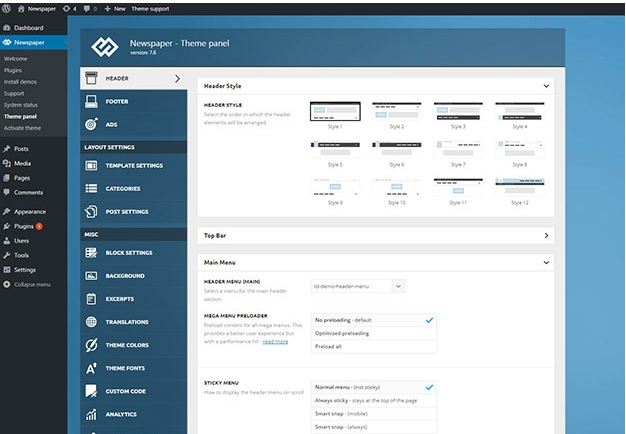This screenshot has height=434, width=626.
Task: Click the read more link
Action: coord(275,342)
